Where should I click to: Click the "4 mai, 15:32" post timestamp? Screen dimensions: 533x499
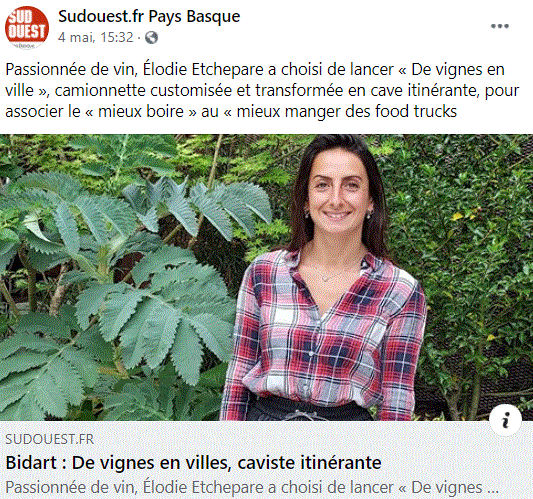pyautogui.click(x=96, y=37)
